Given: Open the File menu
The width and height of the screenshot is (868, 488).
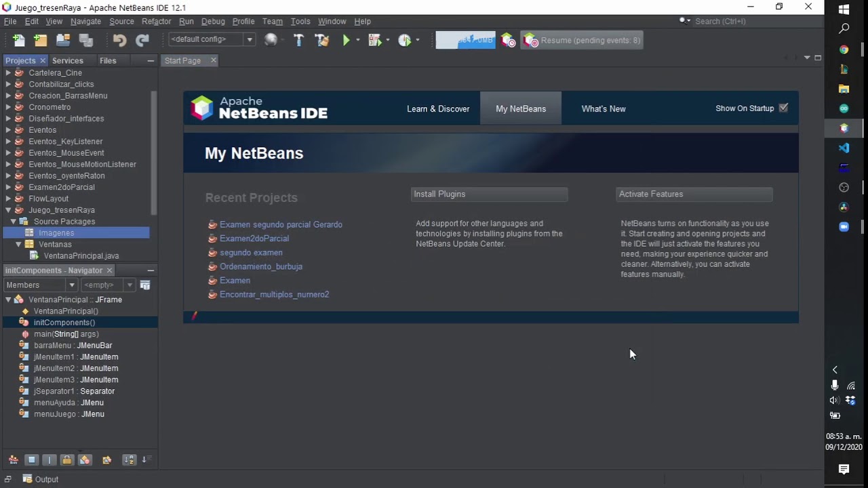Looking at the screenshot, I should (10, 21).
